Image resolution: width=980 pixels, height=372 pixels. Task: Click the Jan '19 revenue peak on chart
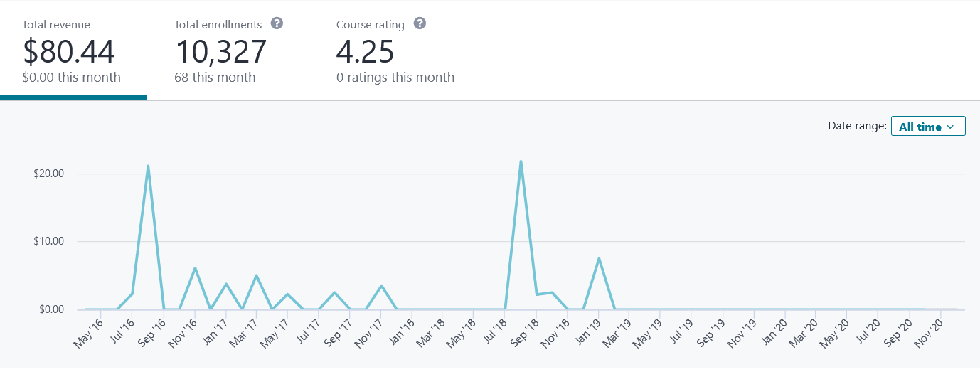click(x=599, y=258)
